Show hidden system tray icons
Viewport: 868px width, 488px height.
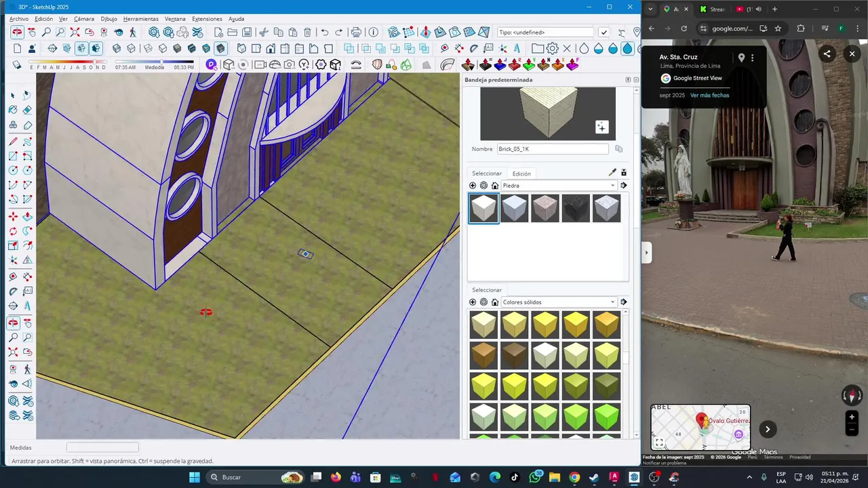click(749, 477)
